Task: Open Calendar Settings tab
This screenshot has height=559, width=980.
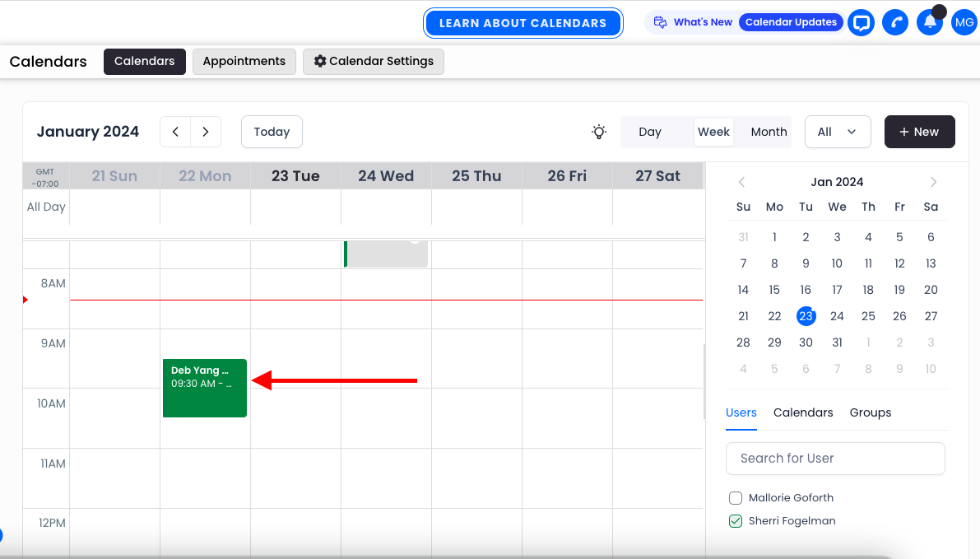Action: point(373,61)
